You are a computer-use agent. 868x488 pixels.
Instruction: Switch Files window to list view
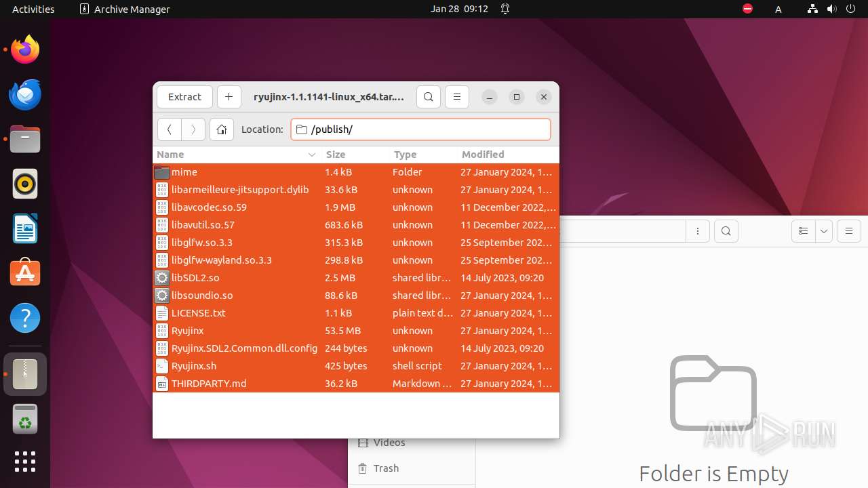(804, 231)
